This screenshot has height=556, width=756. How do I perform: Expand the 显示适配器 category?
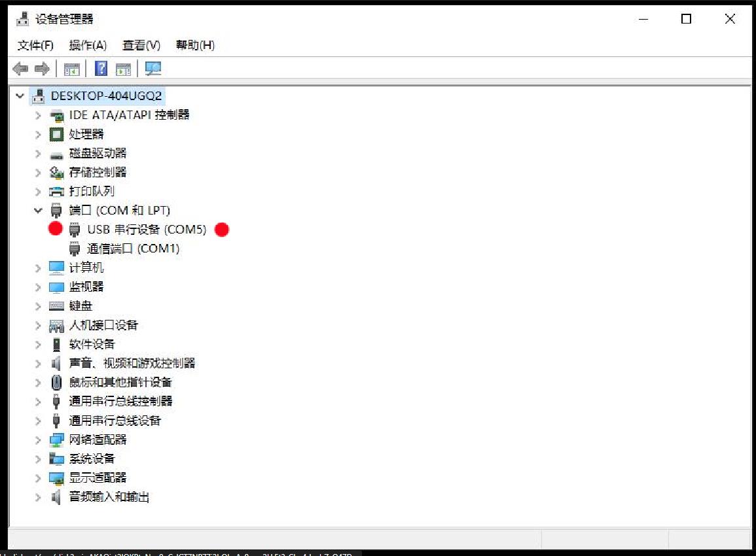[x=38, y=478]
